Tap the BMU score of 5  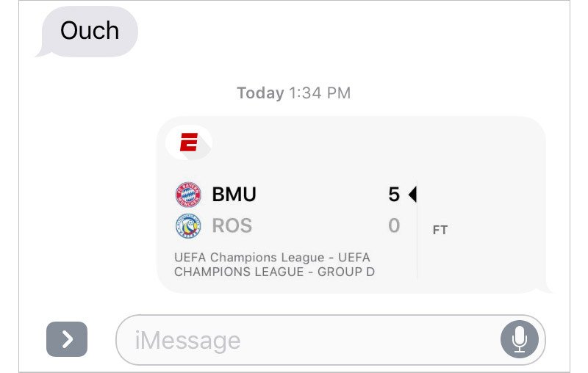pos(394,195)
